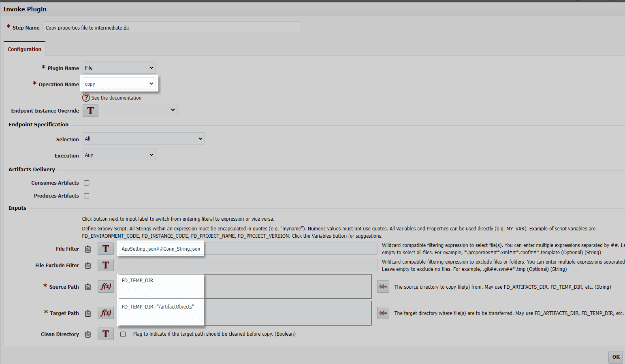Enable the Produces Artifacts checkbox
This screenshot has width=625, height=364.
coord(86,196)
